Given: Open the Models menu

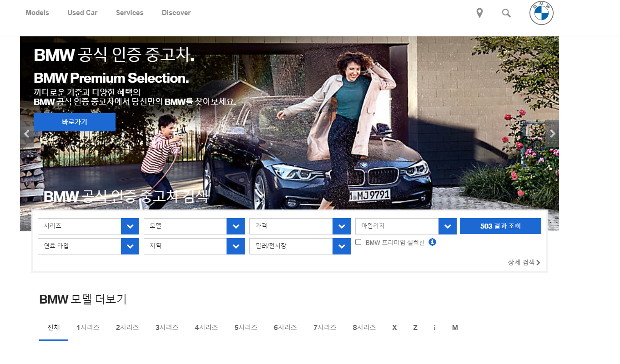Looking at the screenshot, I should 37,13.
